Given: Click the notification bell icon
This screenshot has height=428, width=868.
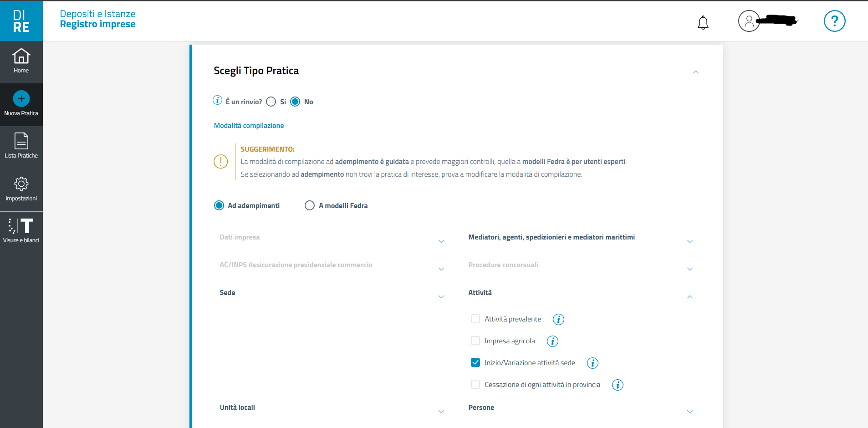Looking at the screenshot, I should pos(703,22).
